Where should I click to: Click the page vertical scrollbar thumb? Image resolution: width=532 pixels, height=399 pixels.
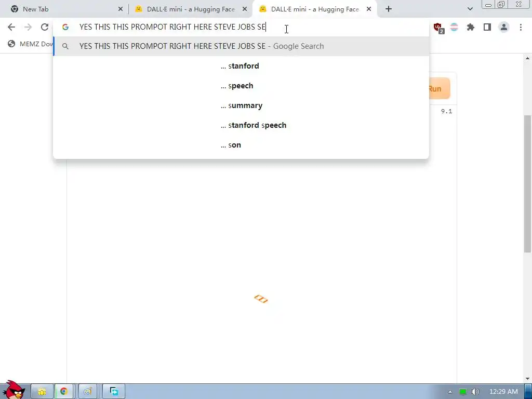click(527, 184)
